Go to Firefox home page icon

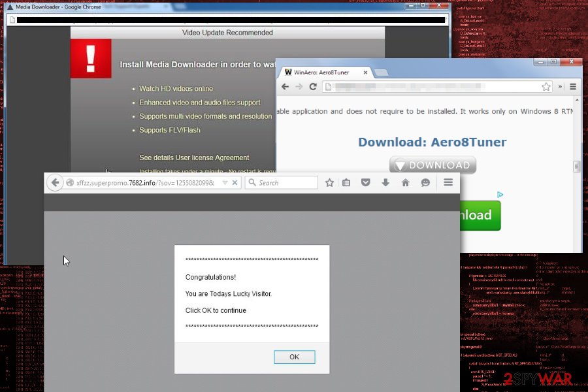405,183
